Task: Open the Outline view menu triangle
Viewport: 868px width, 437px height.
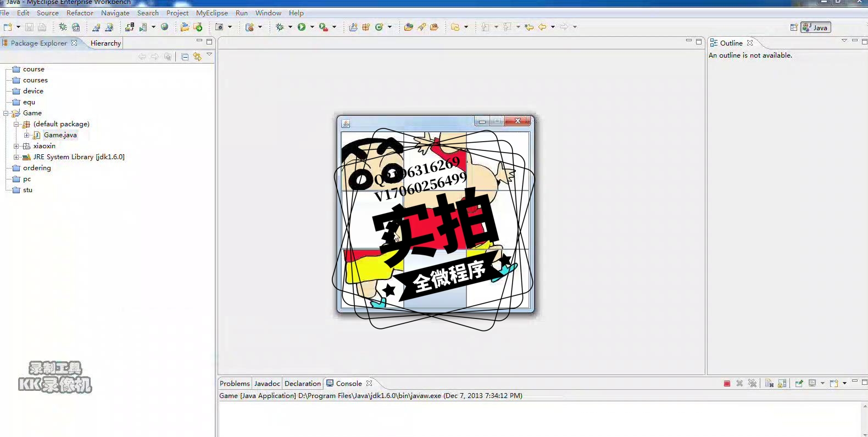Action: pyautogui.click(x=844, y=41)
